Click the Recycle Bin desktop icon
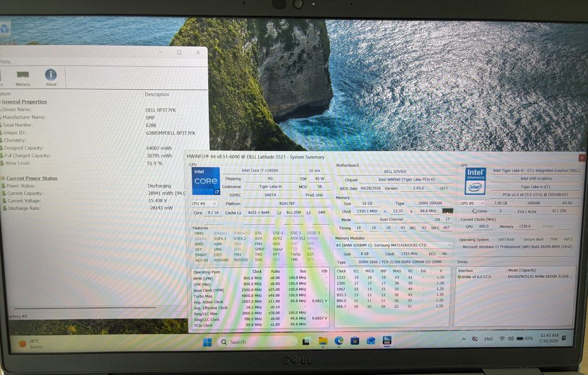The image size is (588, 375). (x=5, y=29)
